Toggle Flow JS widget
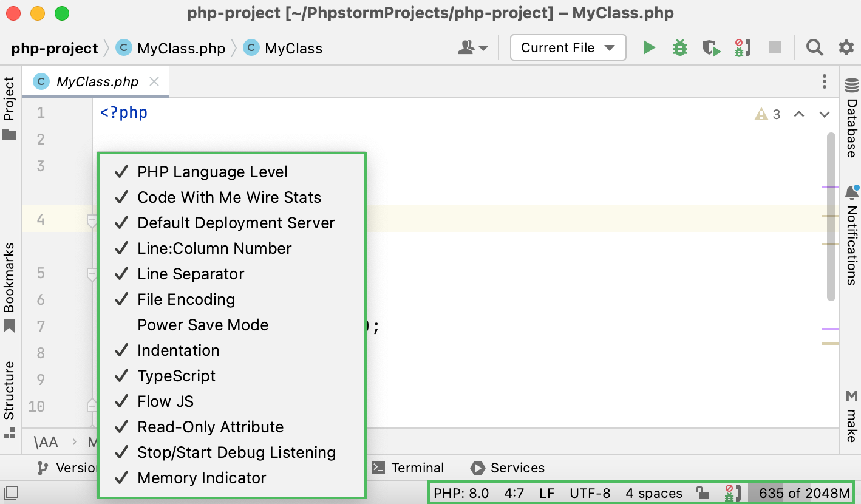861x504 pixels. click(231, 401)
